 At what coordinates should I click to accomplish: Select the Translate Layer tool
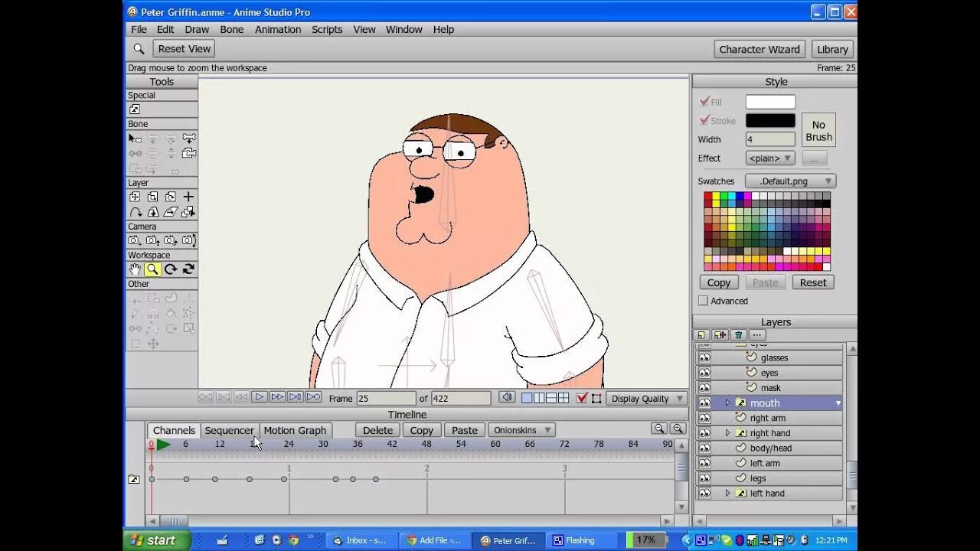[x=135, y=197]
